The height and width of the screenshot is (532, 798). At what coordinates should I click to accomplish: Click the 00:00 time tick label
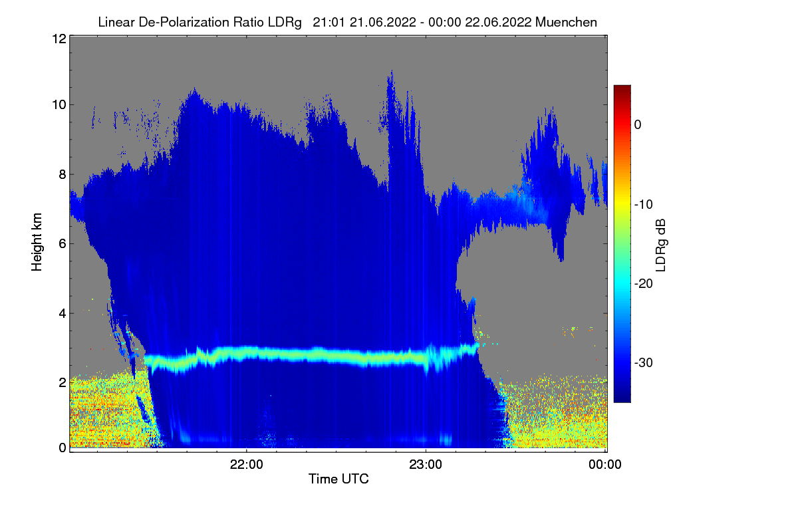pyautogui.click(x=605, y=465)
